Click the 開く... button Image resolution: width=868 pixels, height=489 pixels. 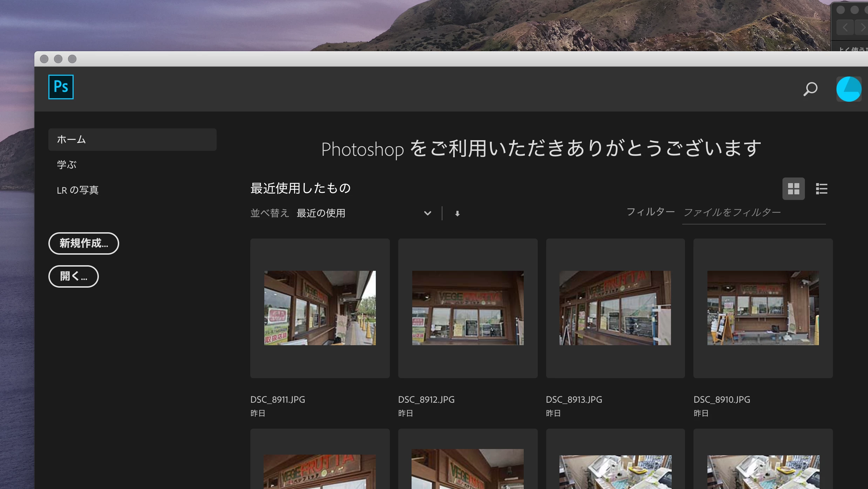(x=73, y=276)
